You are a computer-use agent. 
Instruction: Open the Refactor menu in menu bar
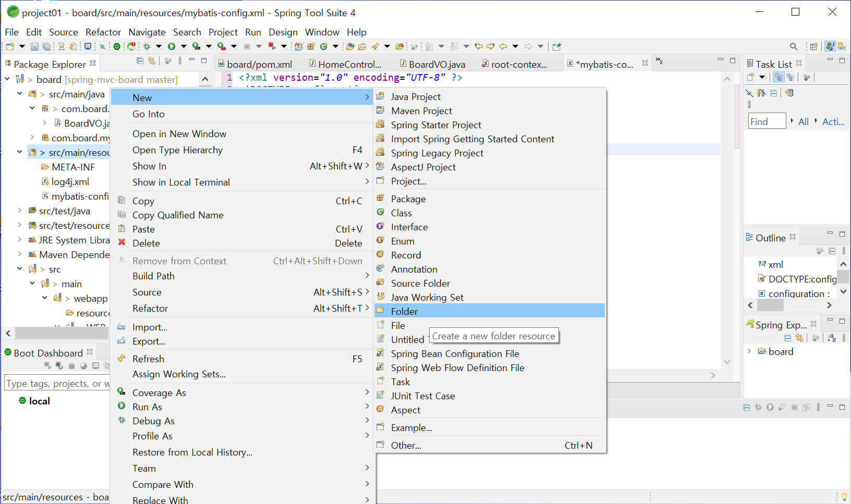pyautogui.click(x=103, y=32)
